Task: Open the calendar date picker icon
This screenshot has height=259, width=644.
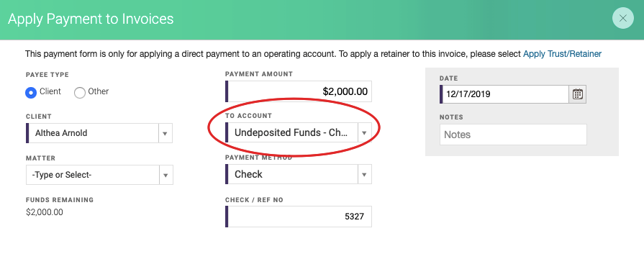Action: (x=578, y=94)
